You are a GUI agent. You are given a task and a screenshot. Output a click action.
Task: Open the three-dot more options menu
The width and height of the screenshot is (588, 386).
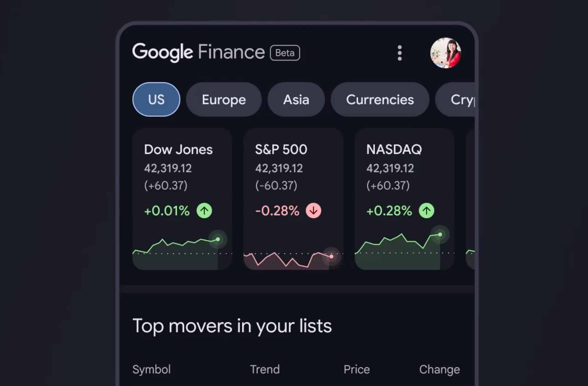400,53
